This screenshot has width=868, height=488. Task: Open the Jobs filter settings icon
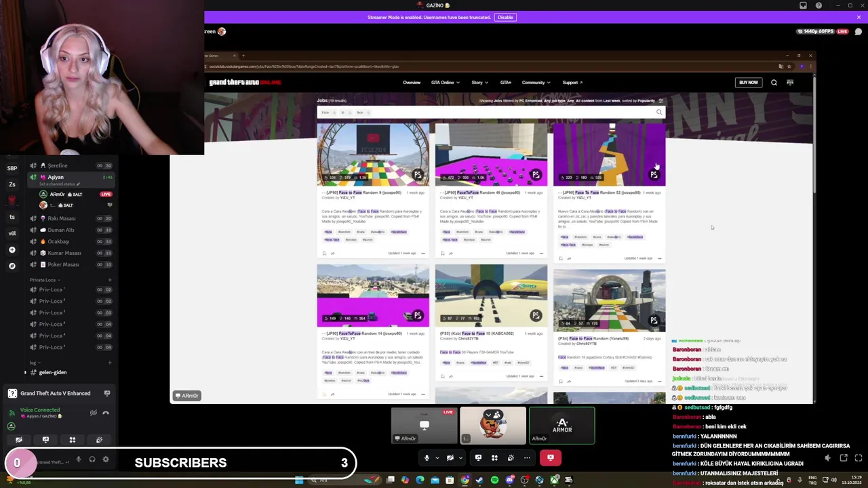coord(660,101)
